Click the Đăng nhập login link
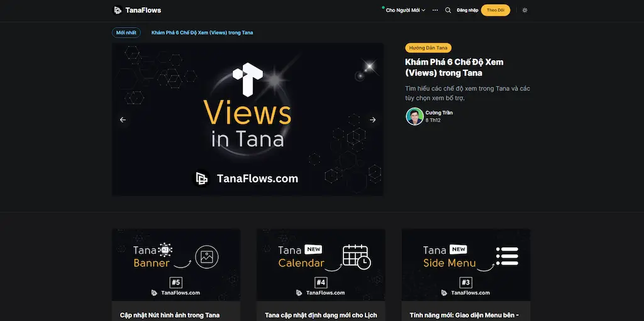 pos(467,10)
